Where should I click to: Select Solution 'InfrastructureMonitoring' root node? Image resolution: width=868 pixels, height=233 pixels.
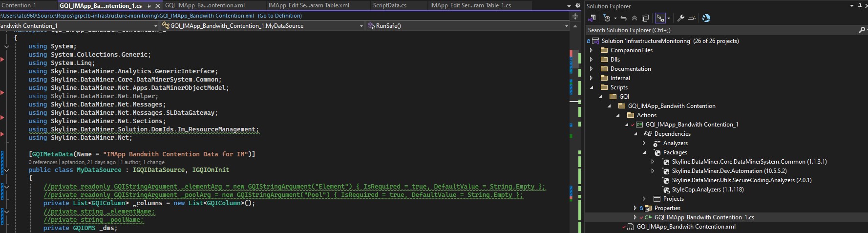(670, 41)
